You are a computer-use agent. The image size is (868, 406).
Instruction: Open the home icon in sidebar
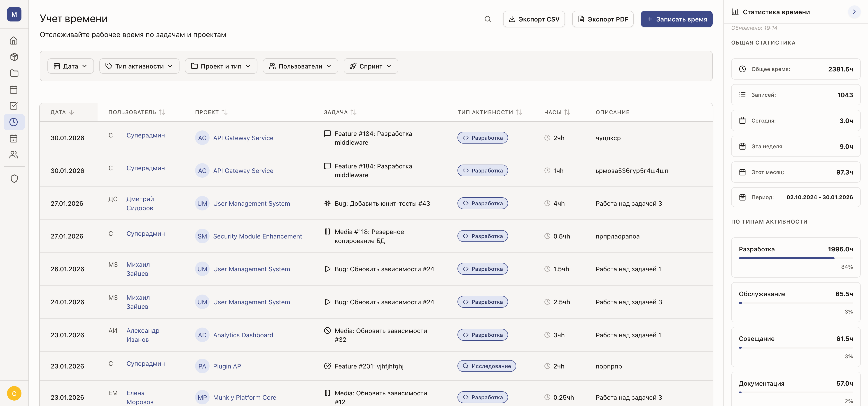pyautogui.click(x=14, y=40)
